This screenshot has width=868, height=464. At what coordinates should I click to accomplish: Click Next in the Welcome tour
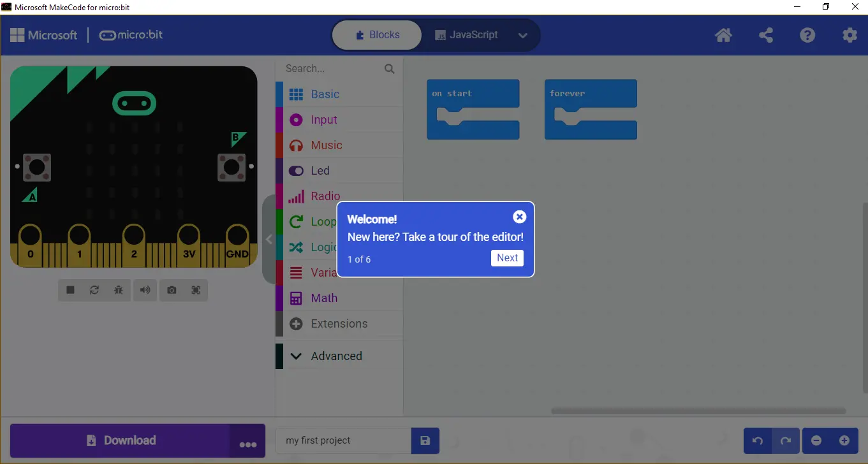(507, 258)
